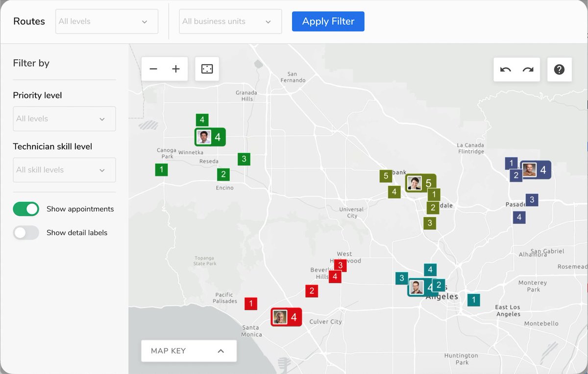Click Apply Filter button
The height and width of the screenshot is (374, 588).
[x=328, y=22]
